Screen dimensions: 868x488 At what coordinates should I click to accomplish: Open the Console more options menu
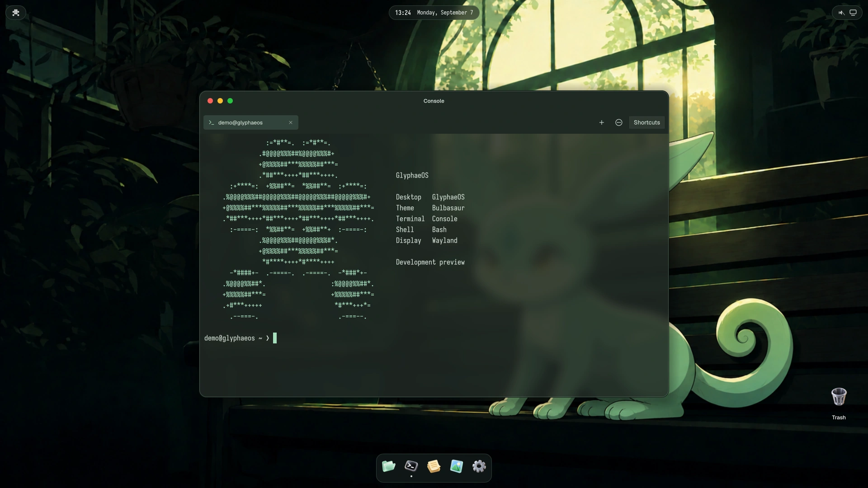click(x=619, y=122)
